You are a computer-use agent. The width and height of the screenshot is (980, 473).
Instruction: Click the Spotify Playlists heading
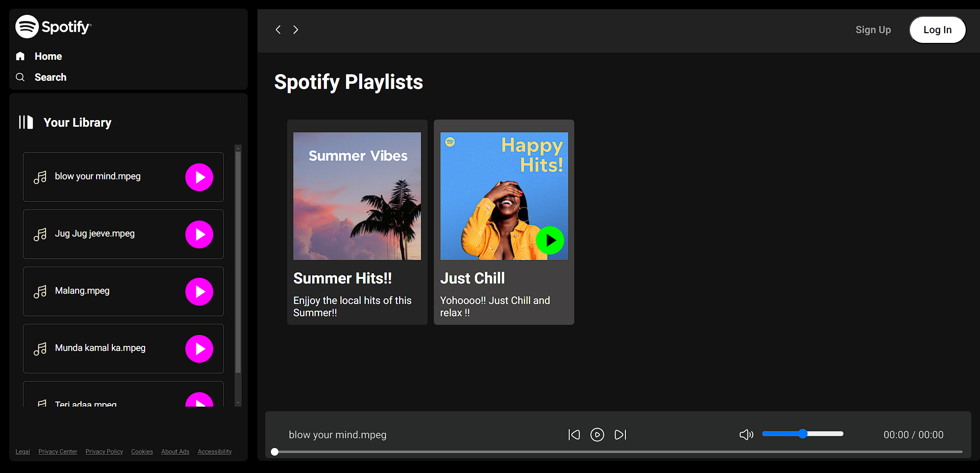(348, 82)
